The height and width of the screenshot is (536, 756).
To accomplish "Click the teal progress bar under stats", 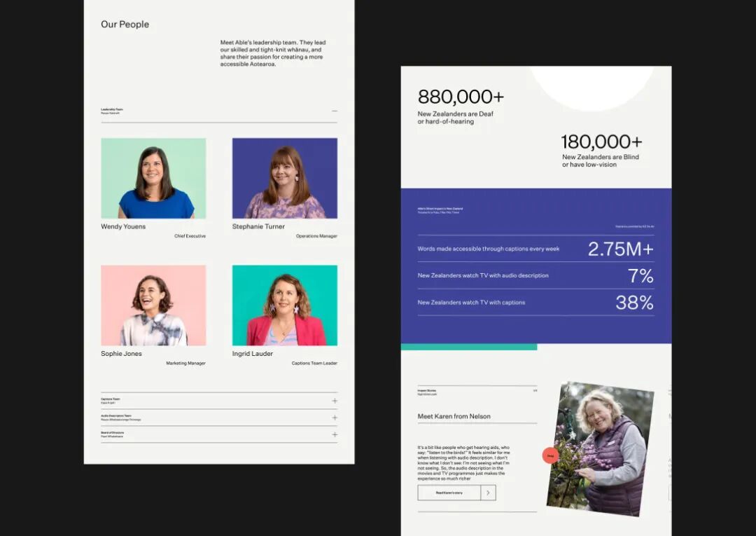I will click(x=468, y=347).
